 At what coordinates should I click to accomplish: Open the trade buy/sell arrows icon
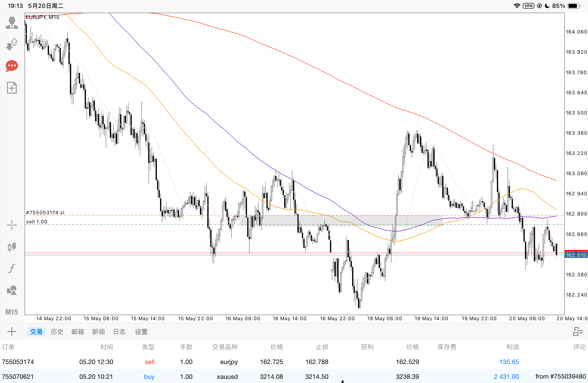12,45
